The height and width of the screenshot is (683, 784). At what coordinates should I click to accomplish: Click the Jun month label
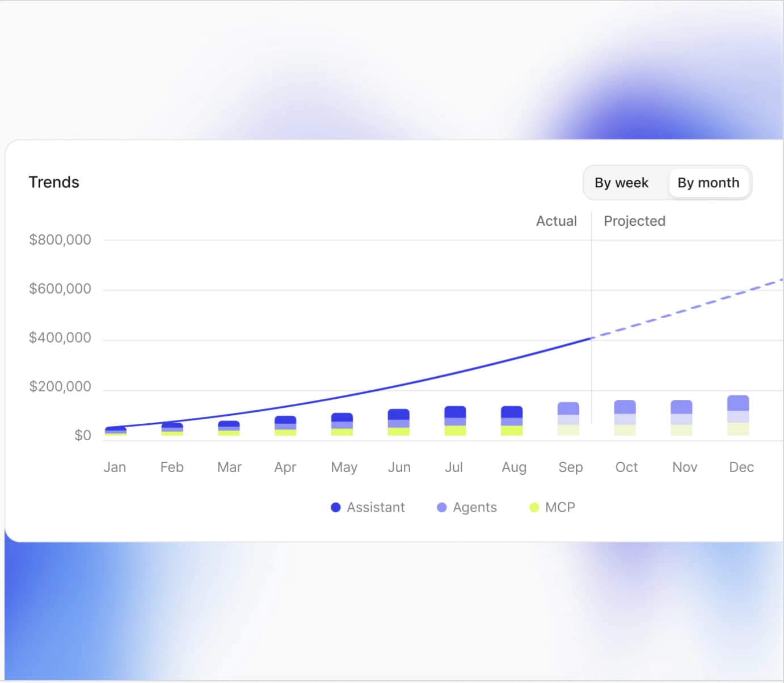(399, 467)
